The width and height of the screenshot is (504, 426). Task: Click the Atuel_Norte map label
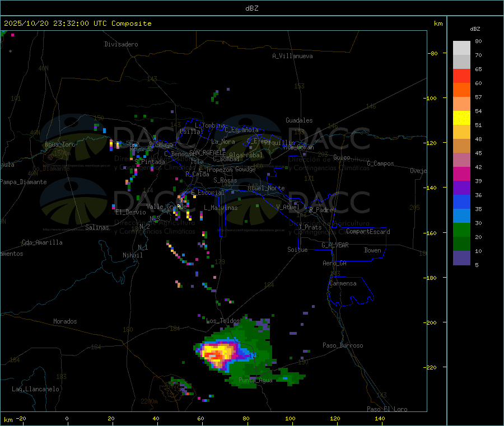pos(266,188)
